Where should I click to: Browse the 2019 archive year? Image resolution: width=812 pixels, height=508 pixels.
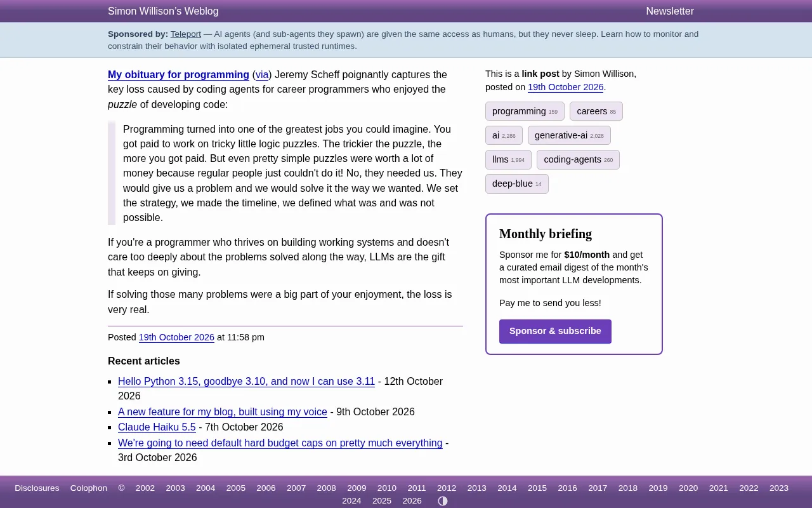coord(658,488)
